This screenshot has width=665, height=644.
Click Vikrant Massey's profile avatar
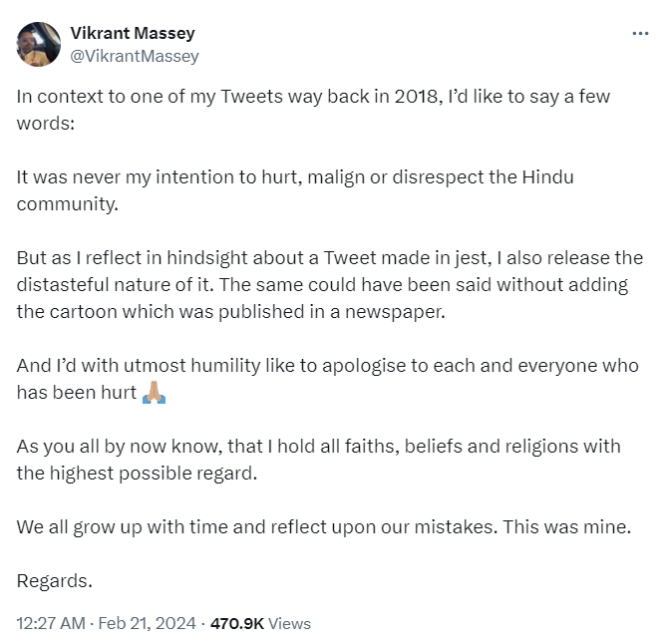click(x=38, y=44)
